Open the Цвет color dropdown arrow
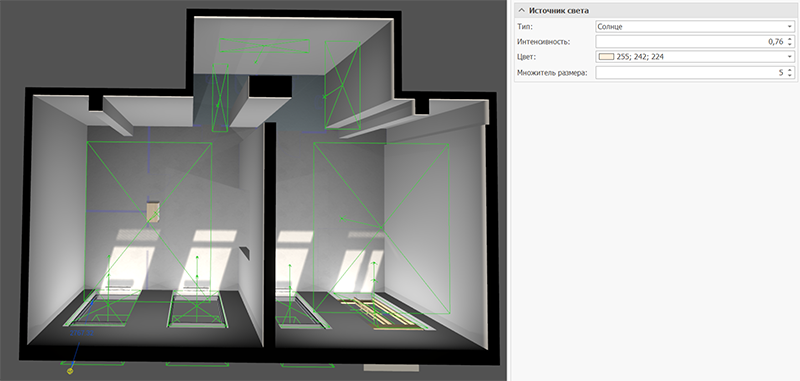The height and width of the screenshot is (381, 800). coord(790,57)
